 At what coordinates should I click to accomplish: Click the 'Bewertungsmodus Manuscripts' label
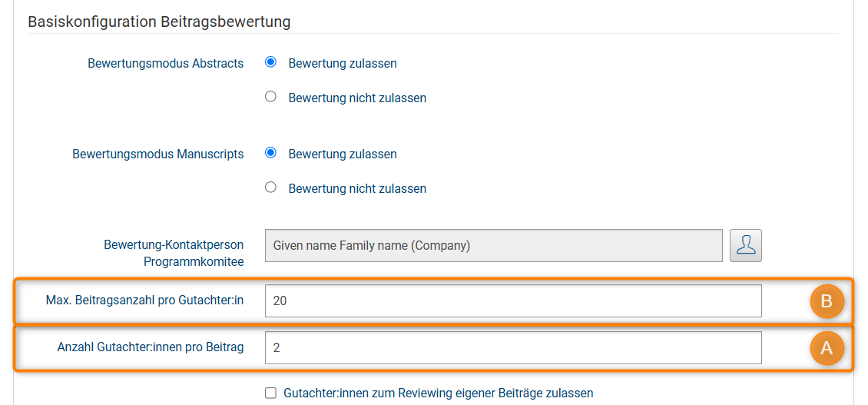(157, 154)
